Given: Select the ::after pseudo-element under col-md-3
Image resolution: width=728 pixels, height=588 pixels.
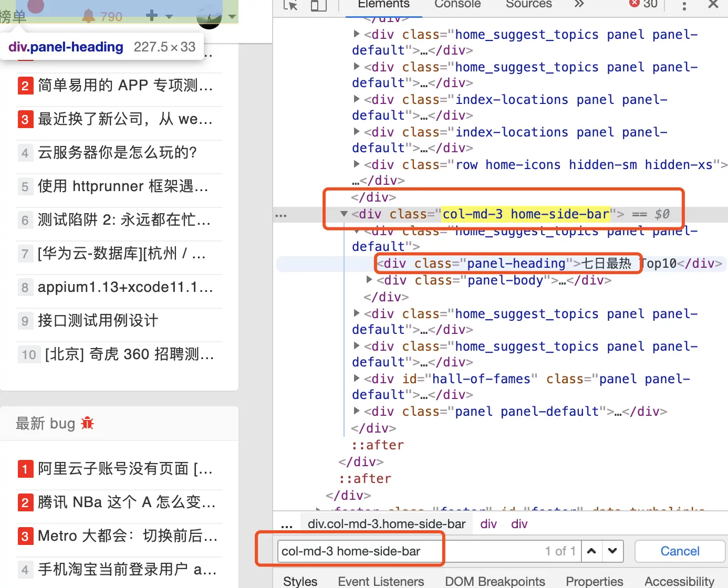Looking at the screenshot, I should click(378, 445).
